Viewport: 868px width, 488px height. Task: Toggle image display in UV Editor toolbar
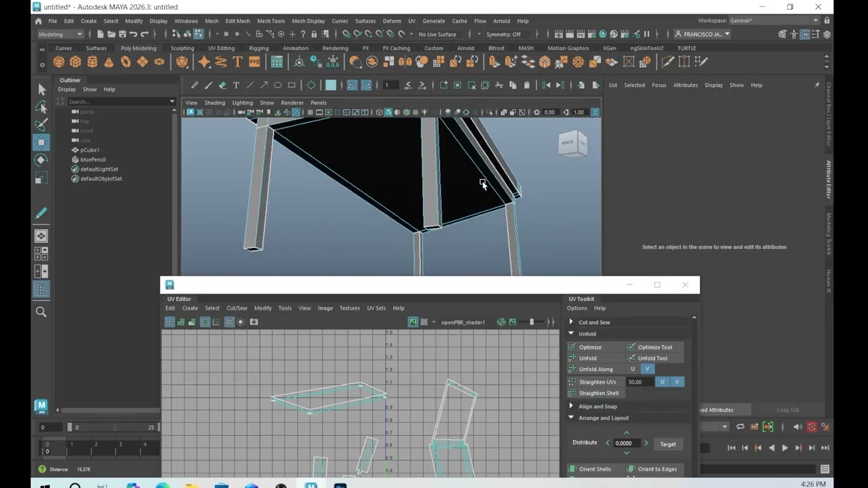coord(412,322)
